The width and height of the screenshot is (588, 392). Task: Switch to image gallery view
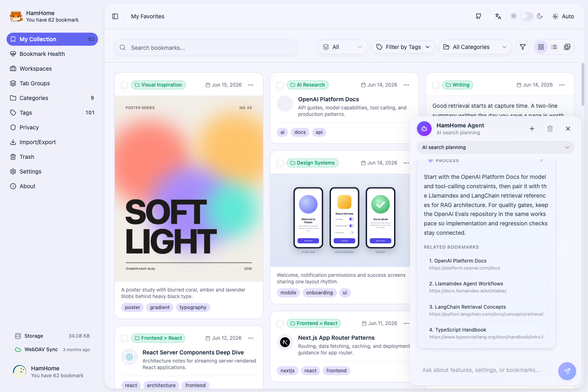pos(567,47)
